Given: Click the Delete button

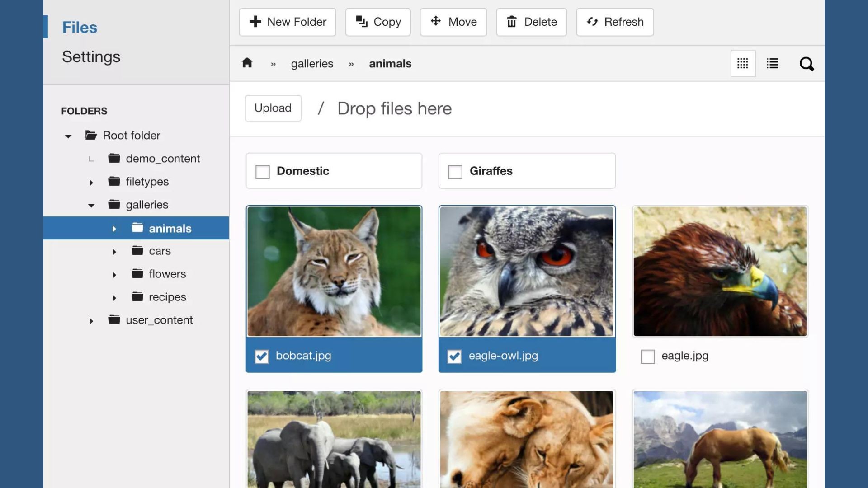Looking at the screenshot, I should click(x=532, y=22).
